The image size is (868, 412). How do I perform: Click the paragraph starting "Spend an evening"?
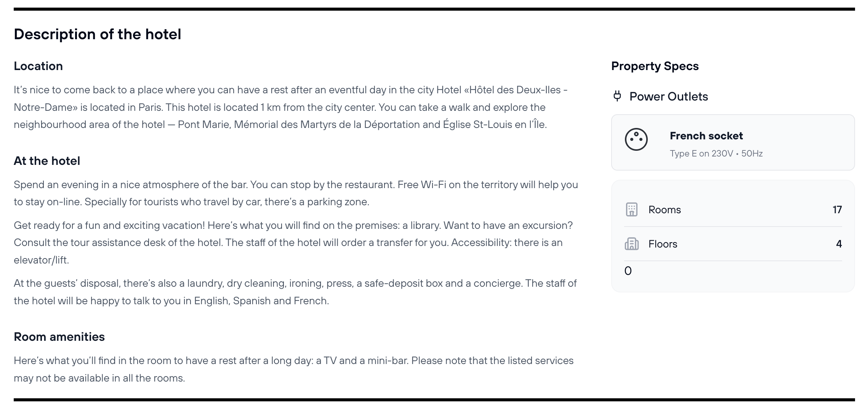pyautogui.click(x=296, y=193)
